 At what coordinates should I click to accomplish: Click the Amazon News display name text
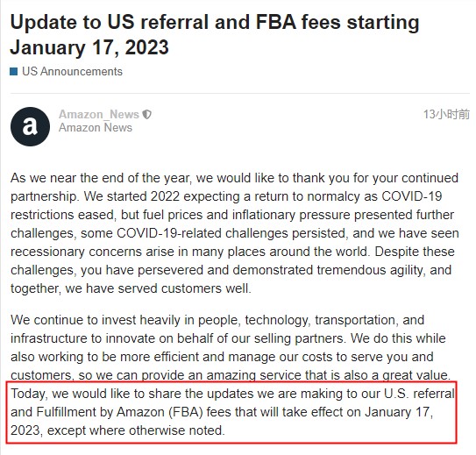(96, 127)
